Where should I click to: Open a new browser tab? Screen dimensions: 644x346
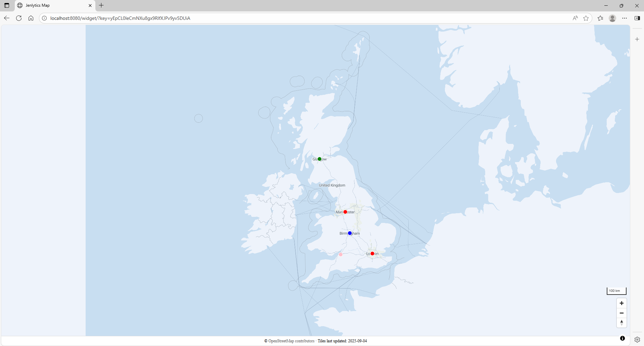pos(101,5)
